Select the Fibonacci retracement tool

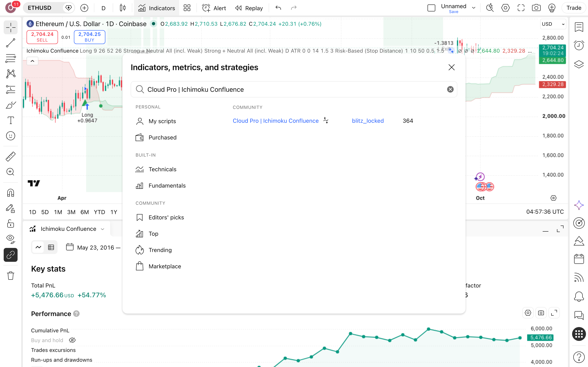[x=10, y=58]
